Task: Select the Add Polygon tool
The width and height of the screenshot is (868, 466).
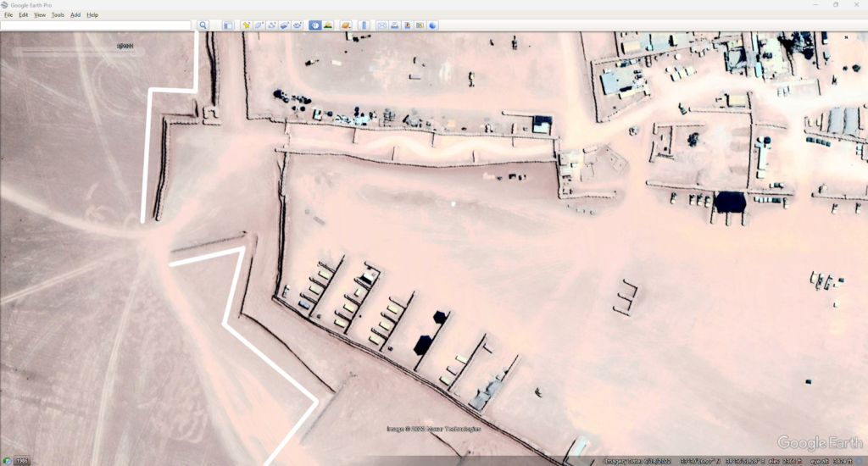Action: pyautogui.click(x=259, y=25)
